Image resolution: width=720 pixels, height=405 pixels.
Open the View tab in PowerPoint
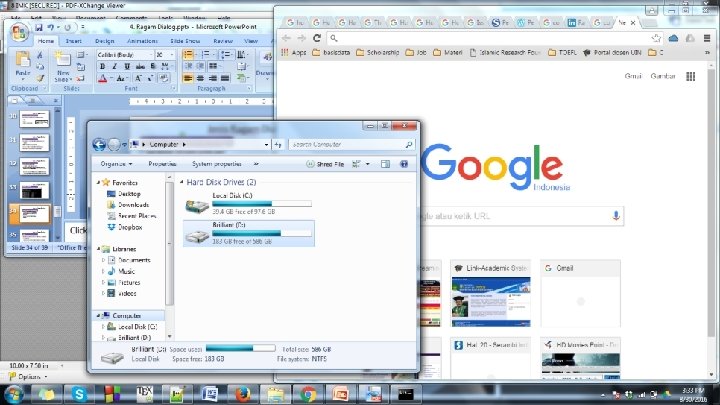(x=250, y=41)
